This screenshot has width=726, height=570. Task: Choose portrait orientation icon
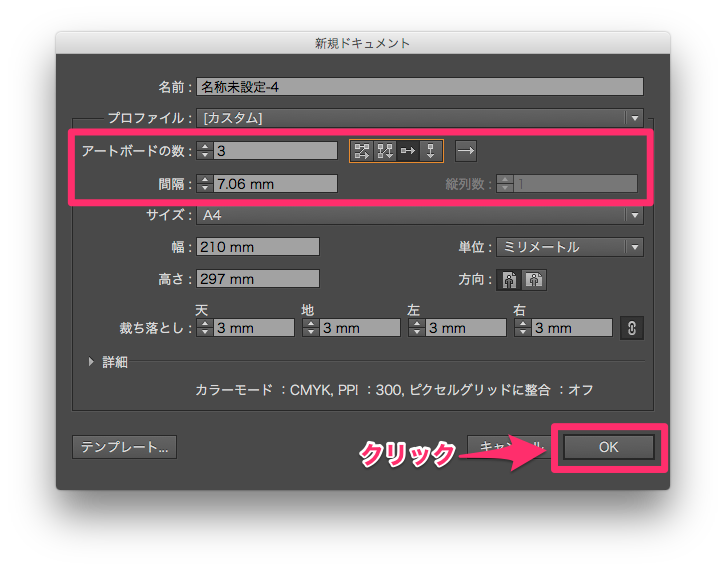tap(509, 280)
